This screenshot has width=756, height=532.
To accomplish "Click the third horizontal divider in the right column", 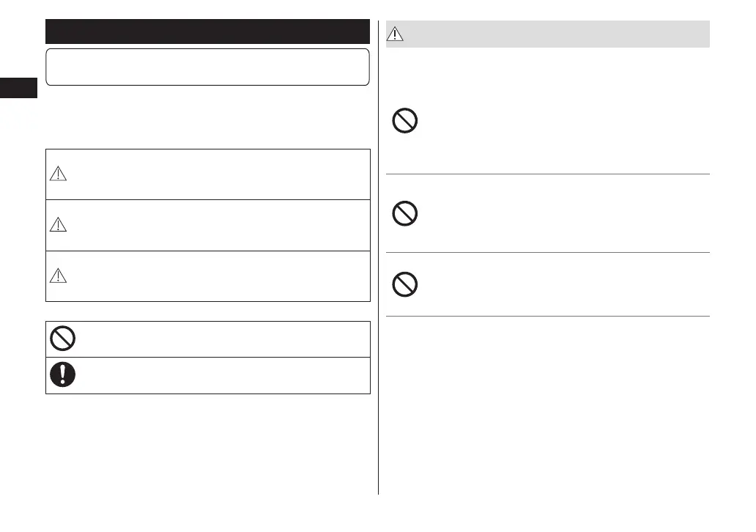I will pyautogui.click(x=548, y=316).
